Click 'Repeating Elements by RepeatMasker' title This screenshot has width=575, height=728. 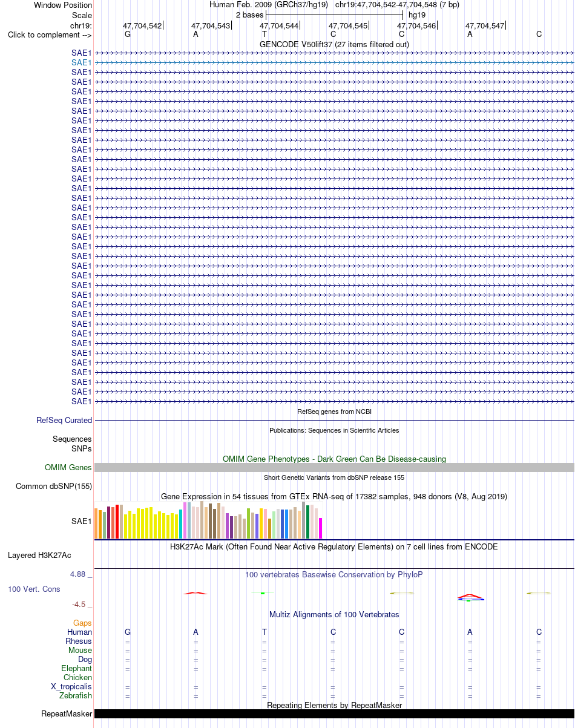click(x=334, y=705)
